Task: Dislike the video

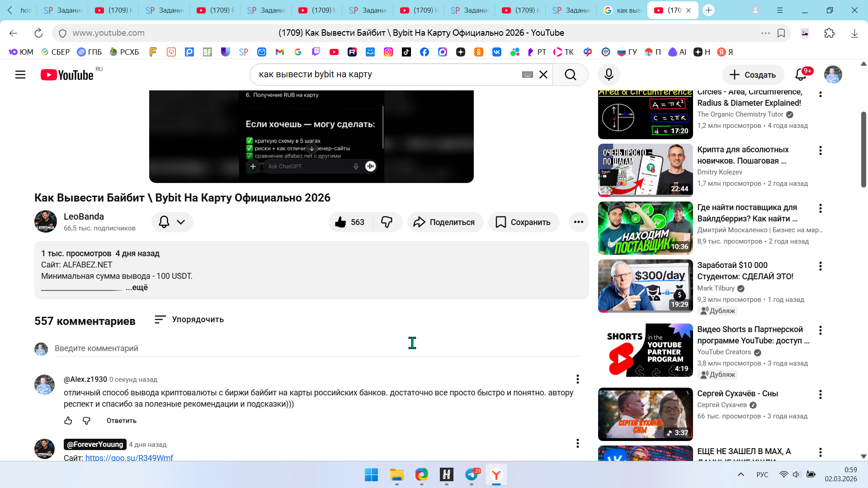Action: click(x=387, y=222)
